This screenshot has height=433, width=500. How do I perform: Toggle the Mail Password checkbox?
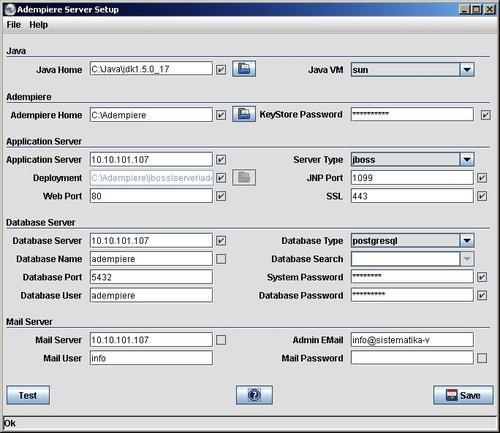coord(482,358)
